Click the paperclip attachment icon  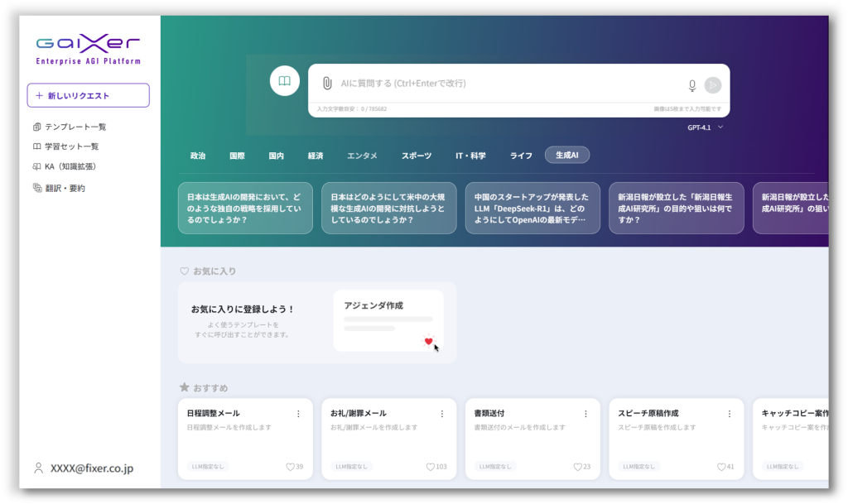tap(327, 84)
